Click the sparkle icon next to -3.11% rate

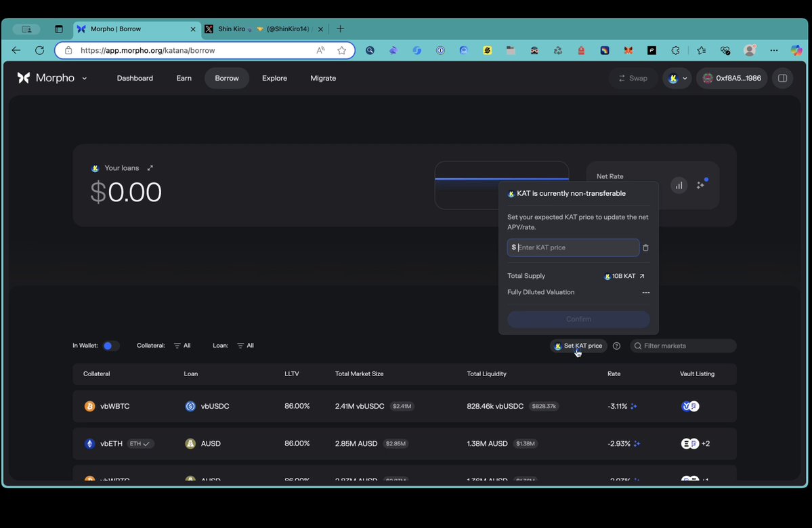point(634,406)
